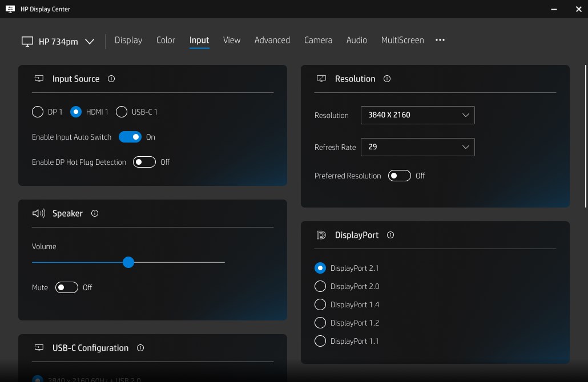
Task: Click the Input Source monitor icon
Action: point(38,79)
